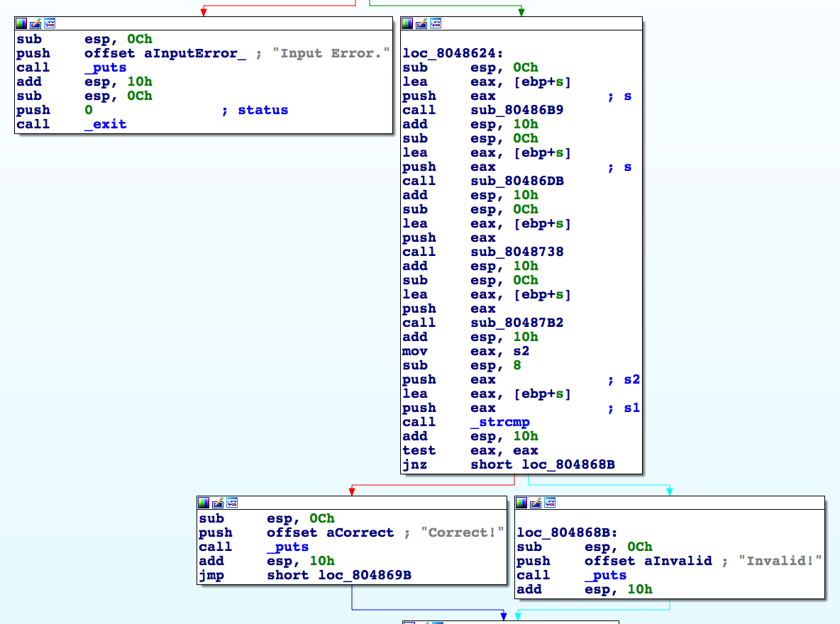Select the _exit call in the error block
The image size is (840, 624).
[105, 124]
